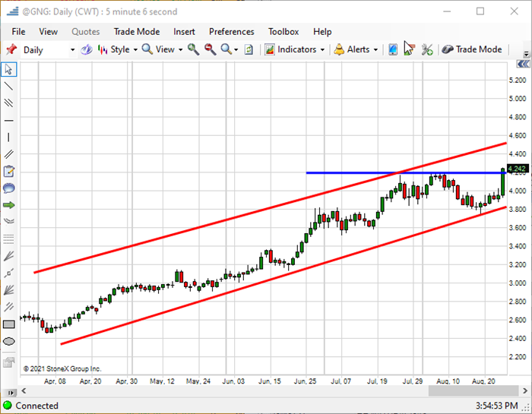Select the trend line drawing tool

8,86
